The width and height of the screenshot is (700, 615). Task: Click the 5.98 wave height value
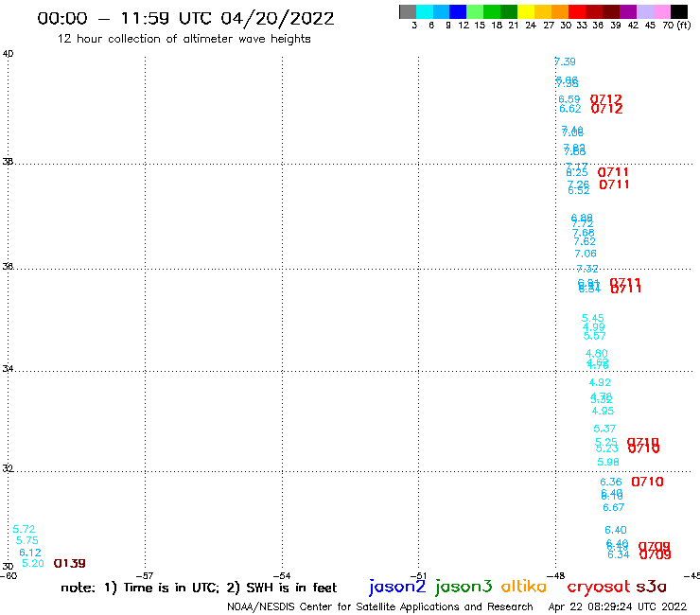click(608, 462)
